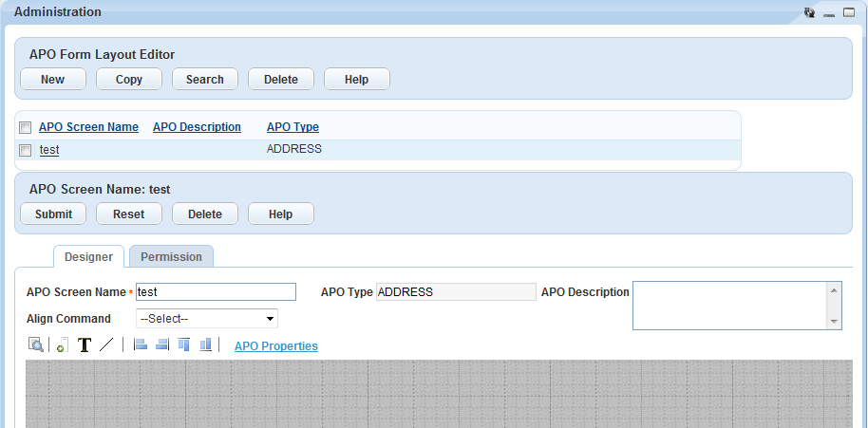Click the APO Screen Name input field
Viewport: 868px width, 428px height.
pos(216,292)
